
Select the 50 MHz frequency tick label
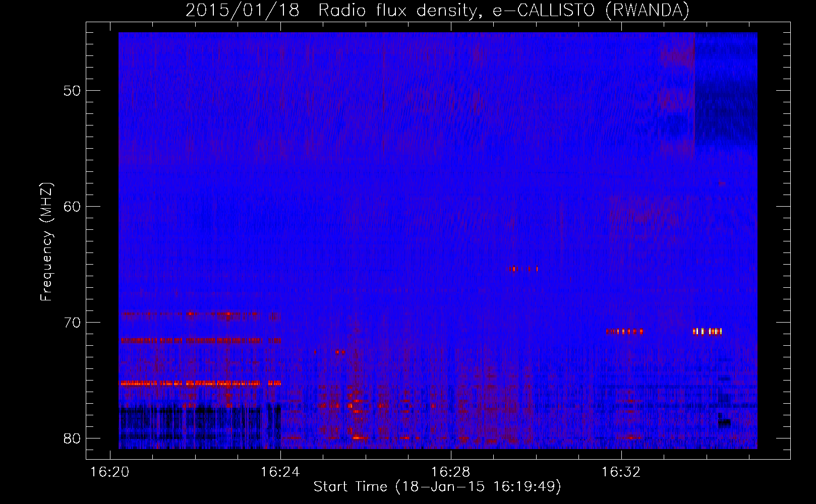72,91
